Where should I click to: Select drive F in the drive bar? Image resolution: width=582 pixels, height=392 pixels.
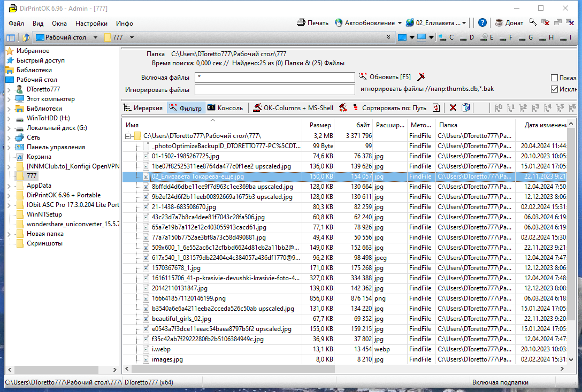[x=506, y=37]
